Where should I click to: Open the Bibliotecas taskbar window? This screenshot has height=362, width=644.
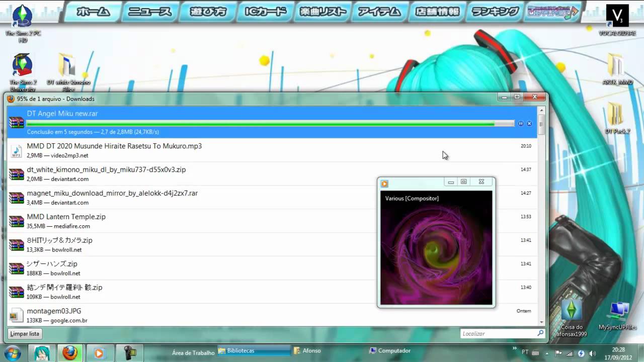254,350
